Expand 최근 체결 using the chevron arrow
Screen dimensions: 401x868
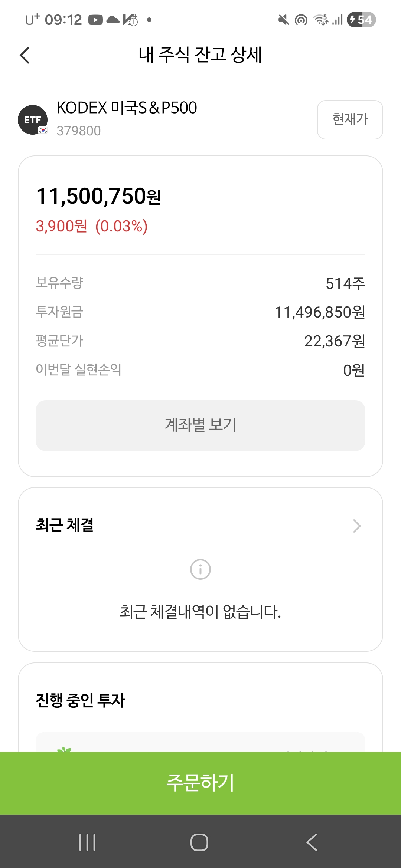357,526
